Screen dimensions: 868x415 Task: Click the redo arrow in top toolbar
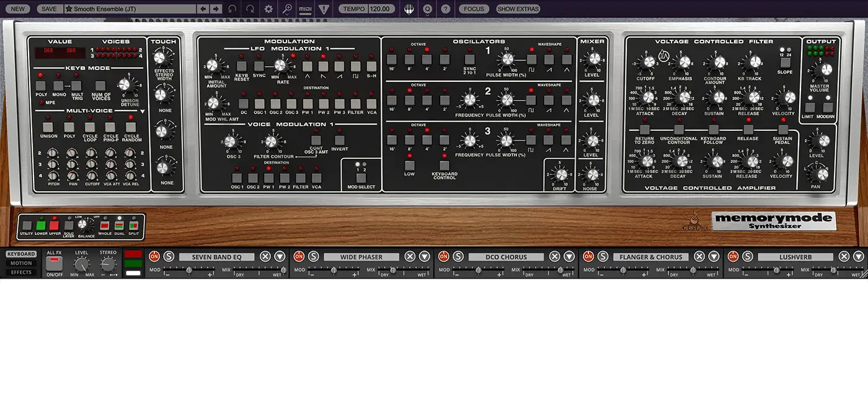point(250,9)
